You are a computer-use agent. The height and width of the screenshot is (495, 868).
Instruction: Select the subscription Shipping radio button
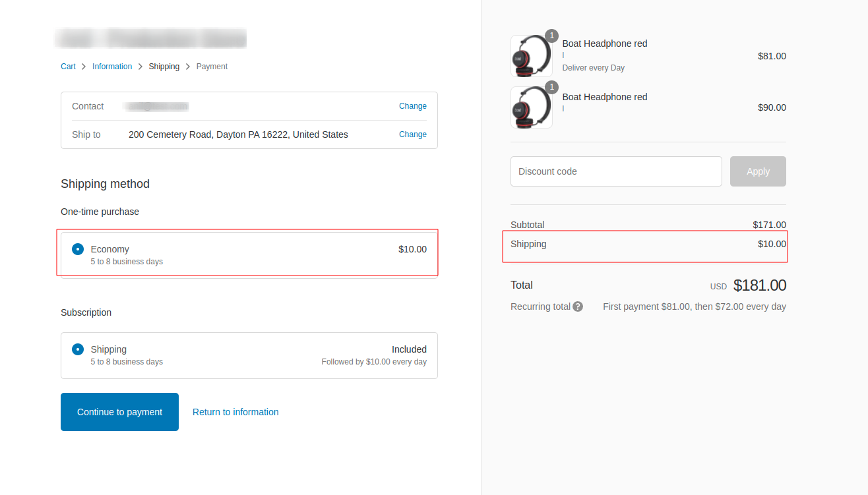[x=78, y=349]
